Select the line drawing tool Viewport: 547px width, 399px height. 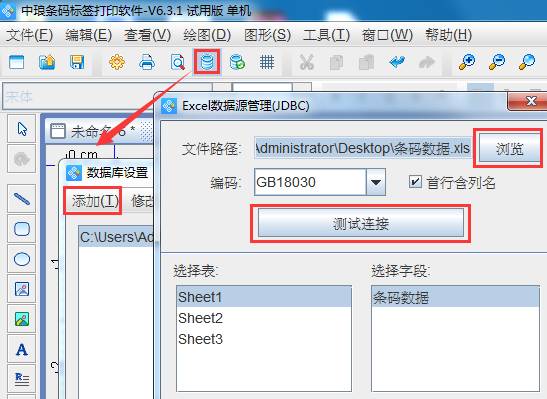pyautogui.click(x=22, y=199)
